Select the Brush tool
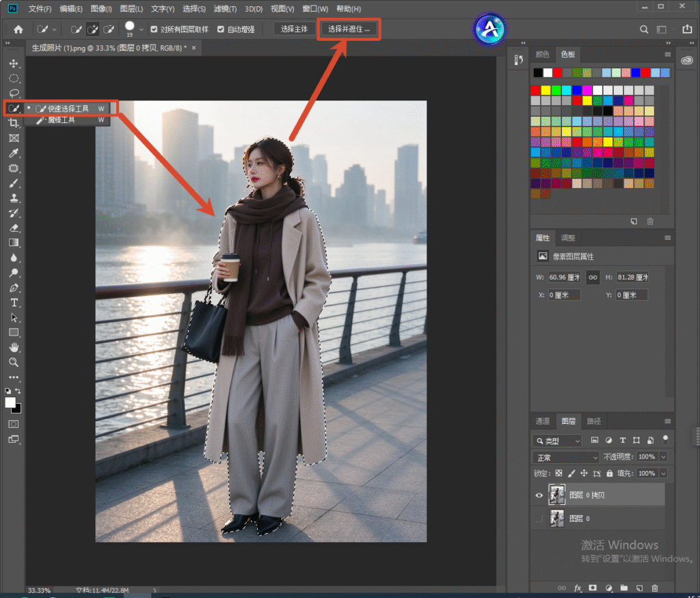The height and width of the screenshot is (598, 700). coord(14,183)
